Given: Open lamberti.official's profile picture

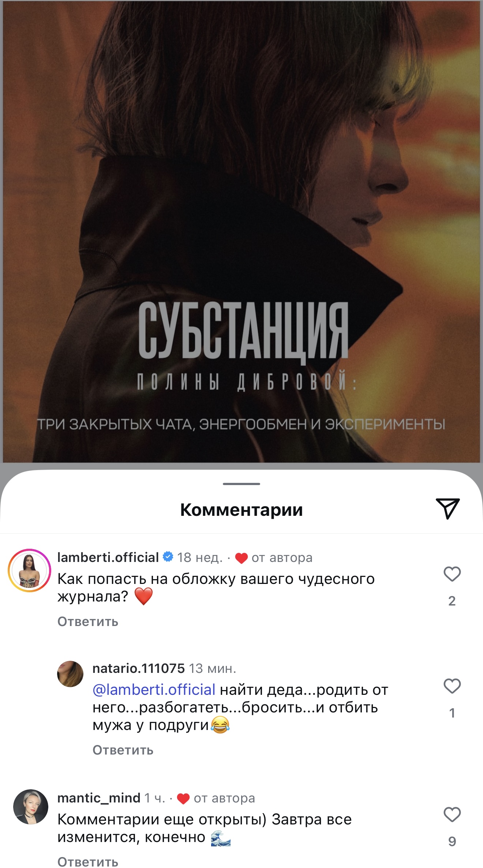Looking at the screenshot, I should pos(30,570).
